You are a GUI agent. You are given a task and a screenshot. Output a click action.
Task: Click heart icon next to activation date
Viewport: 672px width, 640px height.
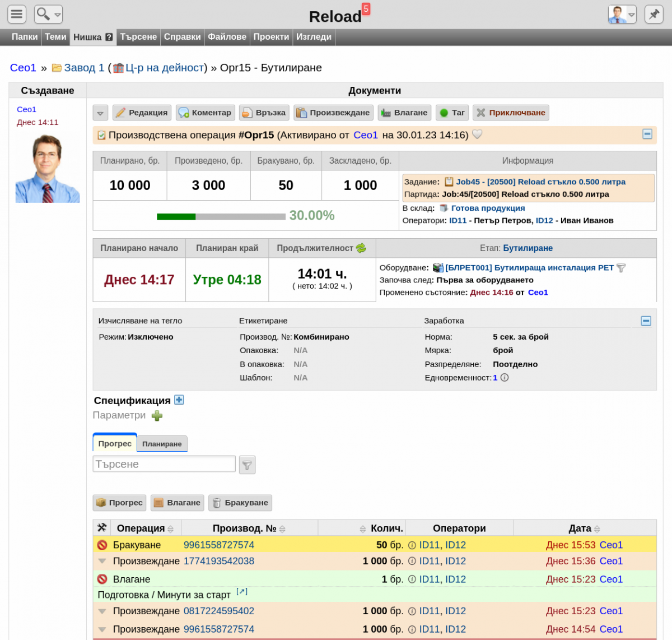coord(477,135)
